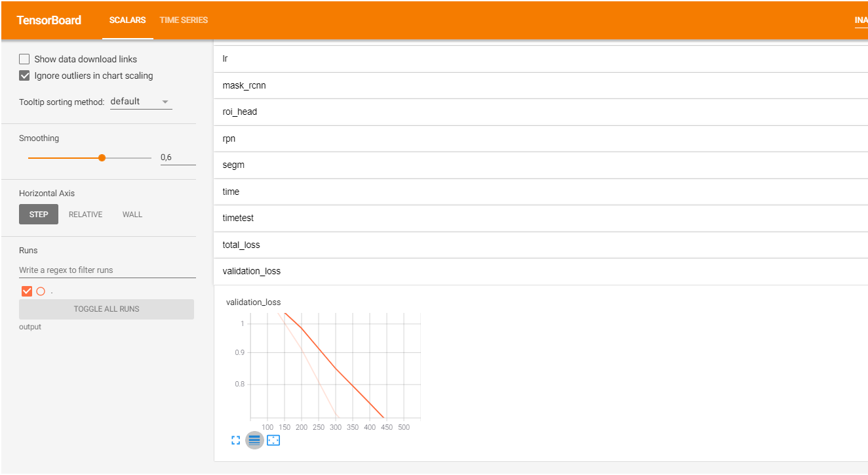Expand the validation_loss chart to full size
This screenshot has width=868, height=475.
click(x=235, y=440)
